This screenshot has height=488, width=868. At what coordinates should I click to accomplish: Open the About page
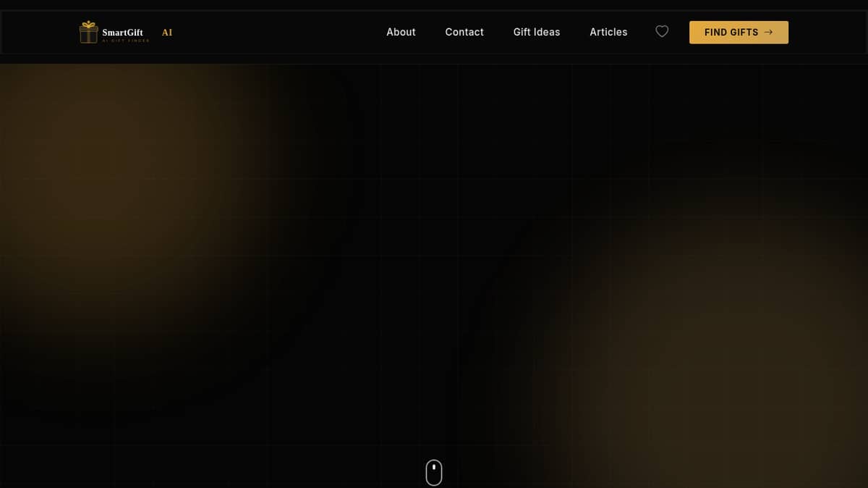(x=401, y=32)
